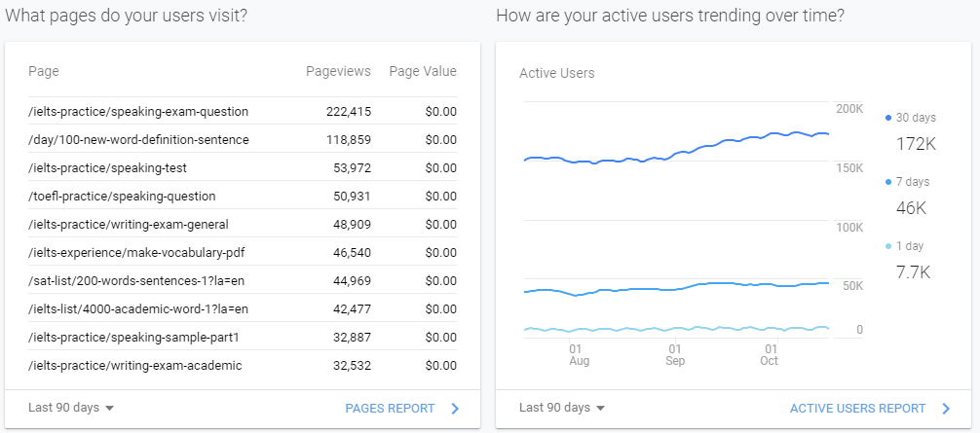Click the 46K active users value
Viewport: 980px width, 433px height.
pos(911,208)
